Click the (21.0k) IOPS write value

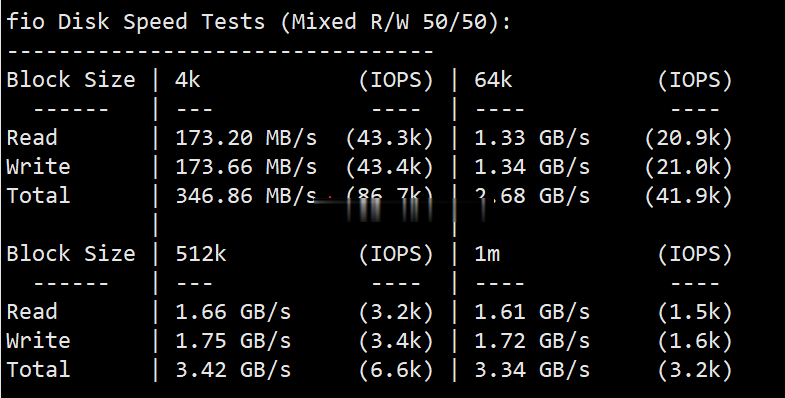[x=688, y=167]
